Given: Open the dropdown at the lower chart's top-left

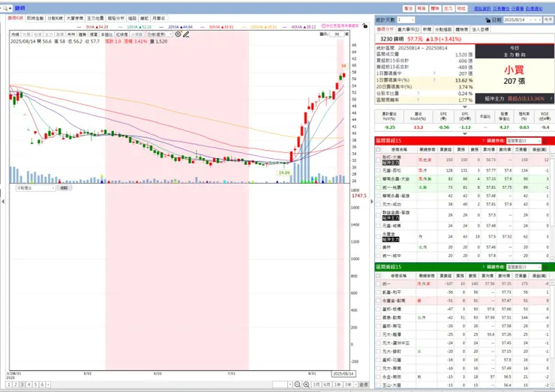Looking at the screenshot, I should tap(36, 188).
